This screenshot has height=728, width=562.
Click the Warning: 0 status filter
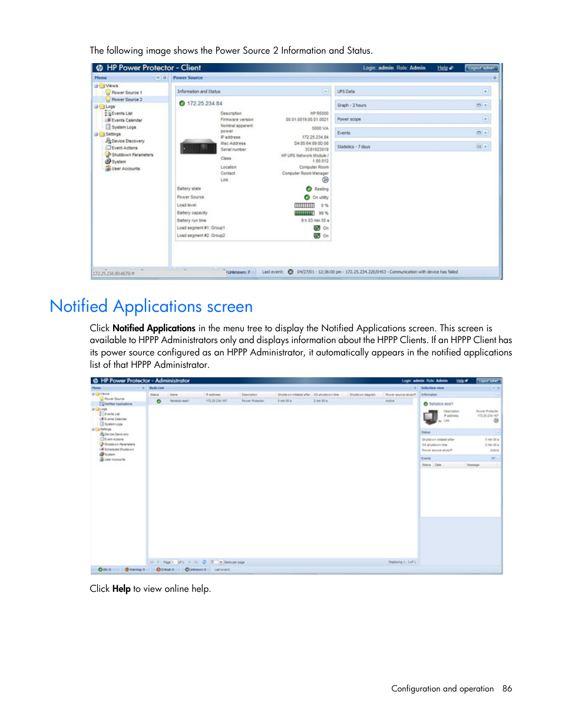tap(134, 569)
